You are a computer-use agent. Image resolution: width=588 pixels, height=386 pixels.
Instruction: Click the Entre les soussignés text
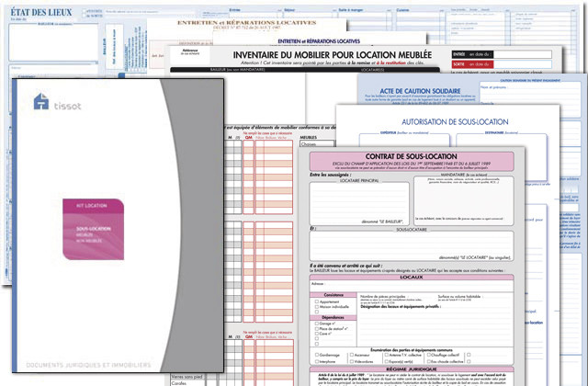tap(331, 175)
